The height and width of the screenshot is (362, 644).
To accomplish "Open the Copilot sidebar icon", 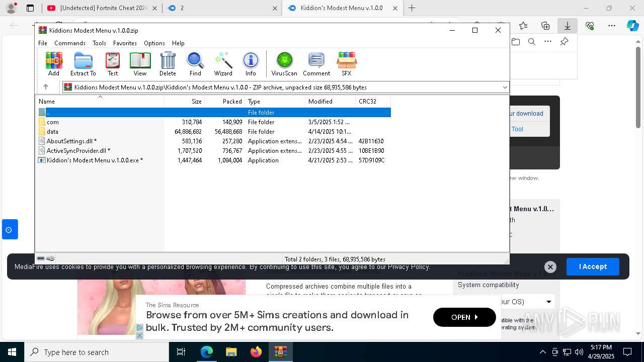I will click(632, 26).
